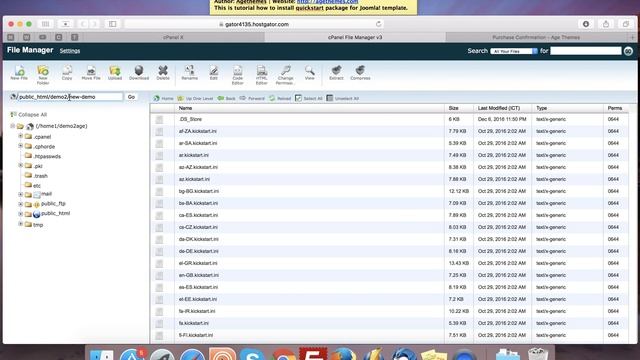The height and width of the screenshot is (360, 640).
Task: Expand the tmp folder node
Action: [20, 224]
